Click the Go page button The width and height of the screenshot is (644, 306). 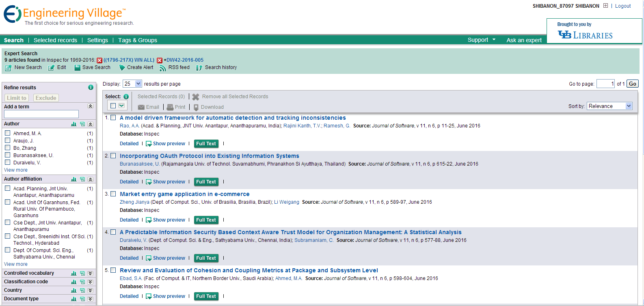click(x=633, y=84)
